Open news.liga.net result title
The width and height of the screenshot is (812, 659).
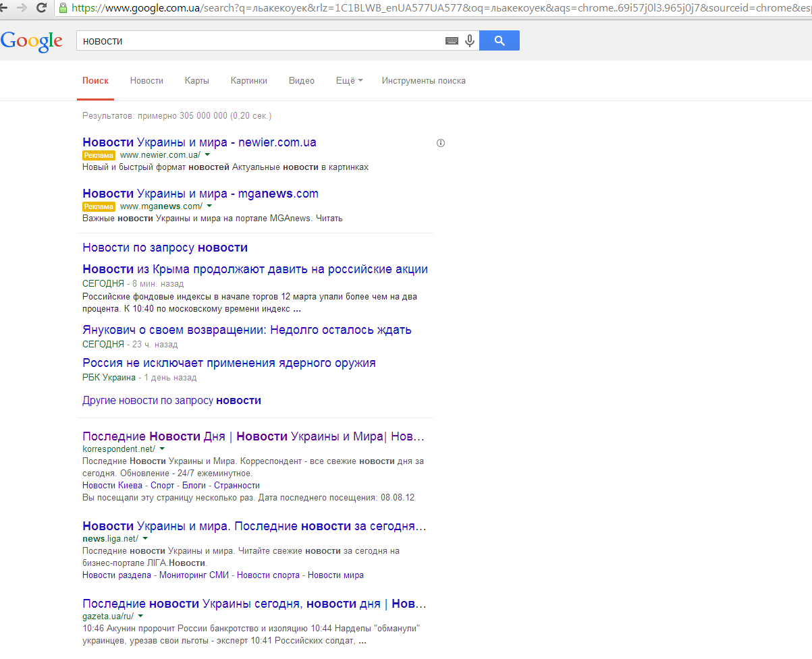click(x=254, y=526)
